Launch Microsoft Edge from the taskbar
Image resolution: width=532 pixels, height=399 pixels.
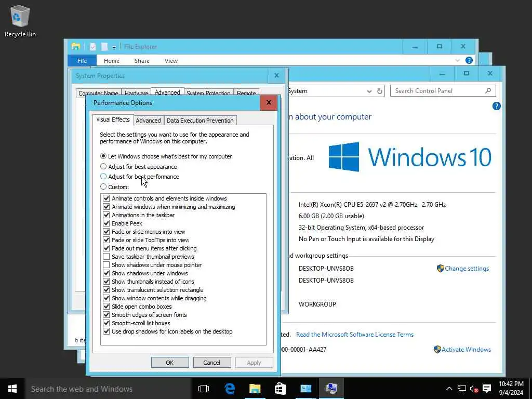230,389
